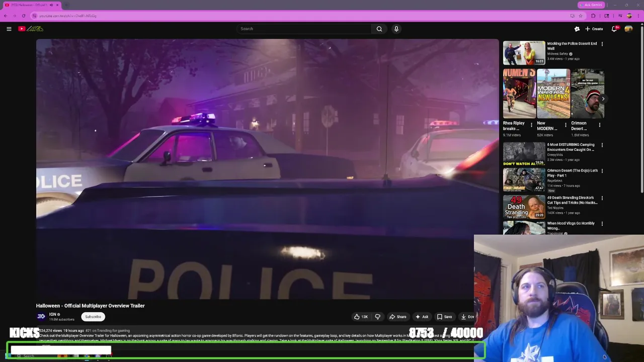The height and width of the screenshot is (362, 644).
Task: Subscribe to the IGN channel
Action: [93, 317]
